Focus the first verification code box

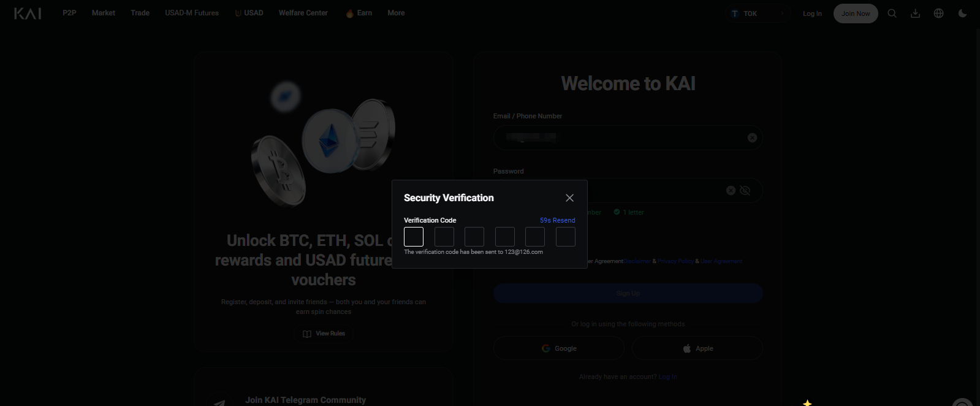414,237
